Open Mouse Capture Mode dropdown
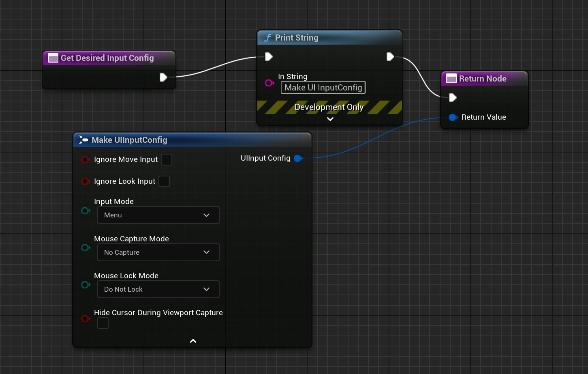This screenshot has height=374, width=588. 158,252
